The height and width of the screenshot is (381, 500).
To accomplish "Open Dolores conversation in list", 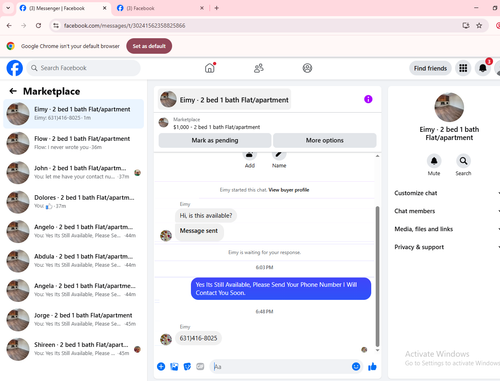I will click(74, 202).
